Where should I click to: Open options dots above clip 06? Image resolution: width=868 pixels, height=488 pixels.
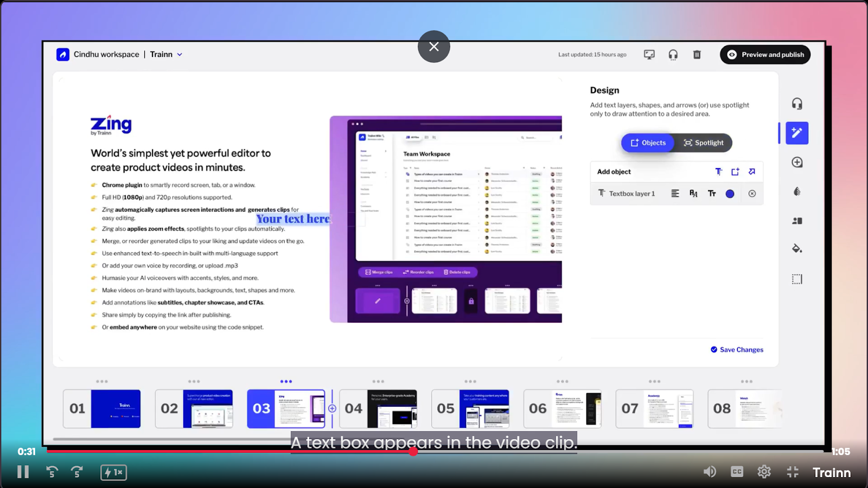point(563,382)
